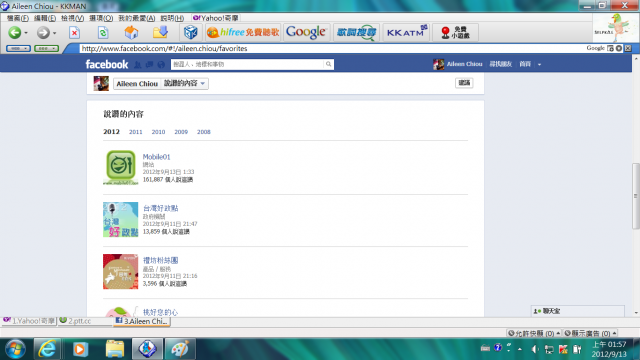Viewport: 640px width, 360px height.
Task: Open the blue combo box below toolbar
Action: [x=18, y=48]
